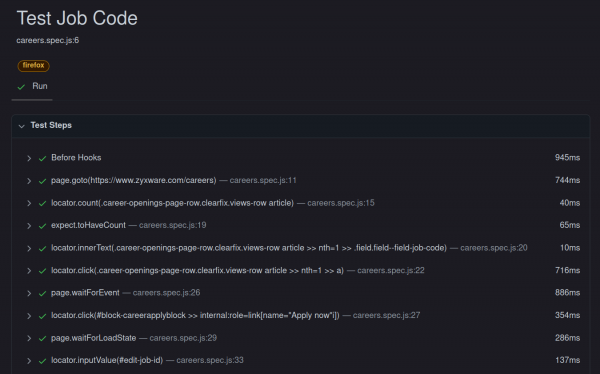Click the careers.spec.js:20 source reference
600x374 pixels.
click(494, 248)
